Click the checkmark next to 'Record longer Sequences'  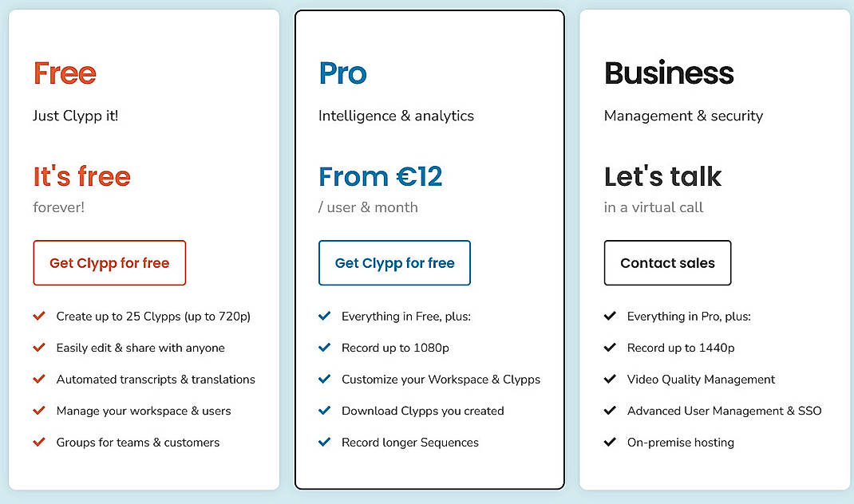coord(324,442)
